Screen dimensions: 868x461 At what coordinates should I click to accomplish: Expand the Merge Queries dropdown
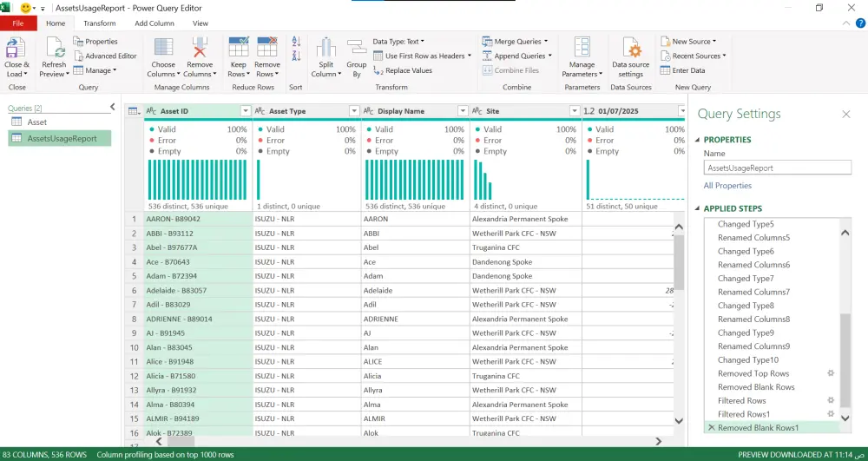[x=546, y=42]
